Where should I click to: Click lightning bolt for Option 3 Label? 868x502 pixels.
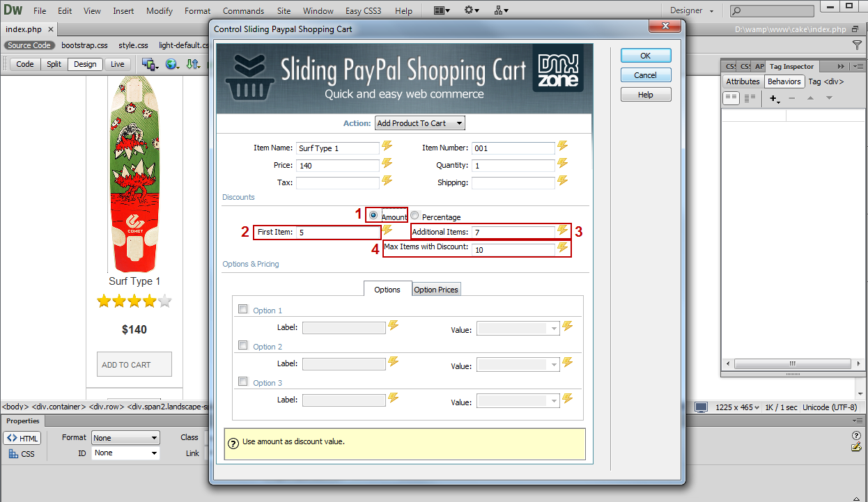(393, 398)
